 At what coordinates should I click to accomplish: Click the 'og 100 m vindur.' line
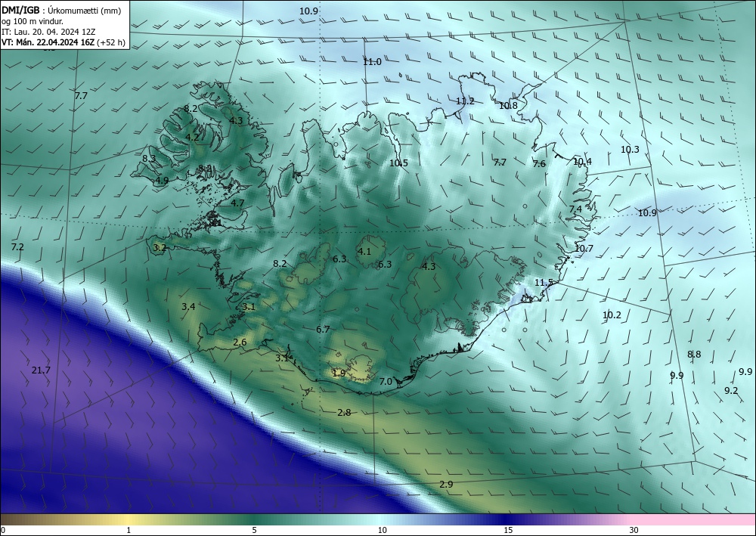[33, 21]
